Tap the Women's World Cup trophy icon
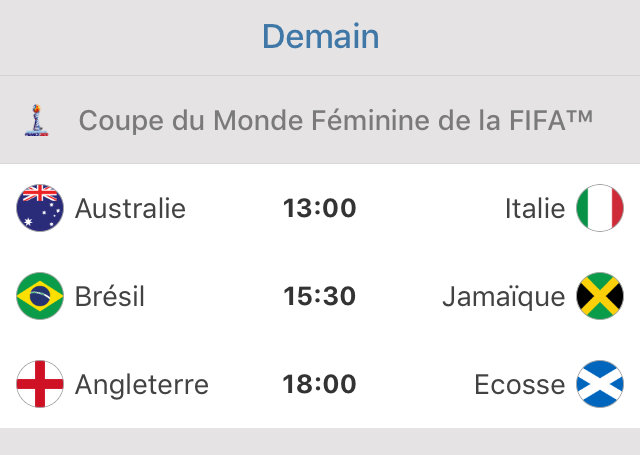This screenshot has width=640, height=455. pos(35,121)
